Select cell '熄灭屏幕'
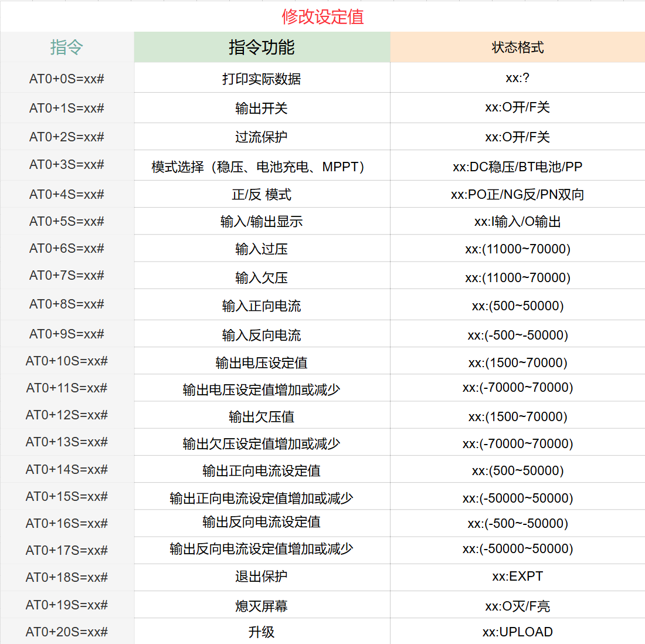Viewport: 645px width, 644px height. (x=262, y=605)
